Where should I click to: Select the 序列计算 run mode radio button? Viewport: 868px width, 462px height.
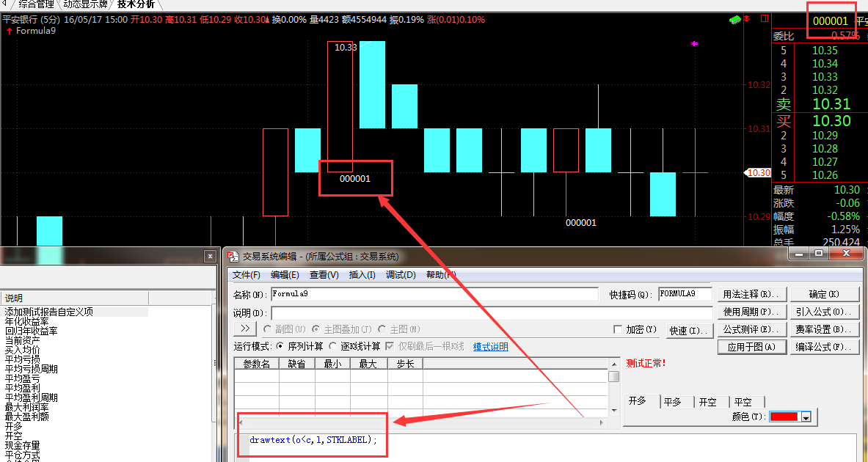(280, 346)
